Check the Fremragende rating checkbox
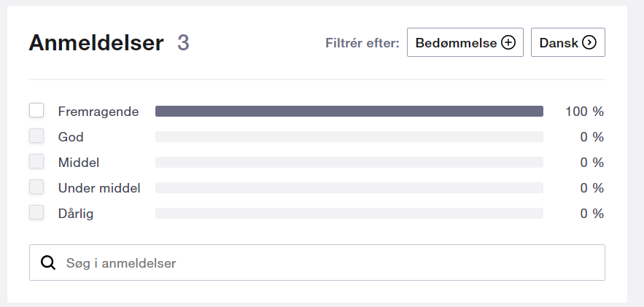The width and height of the screenshot is (644, 307). pos(36,111)
